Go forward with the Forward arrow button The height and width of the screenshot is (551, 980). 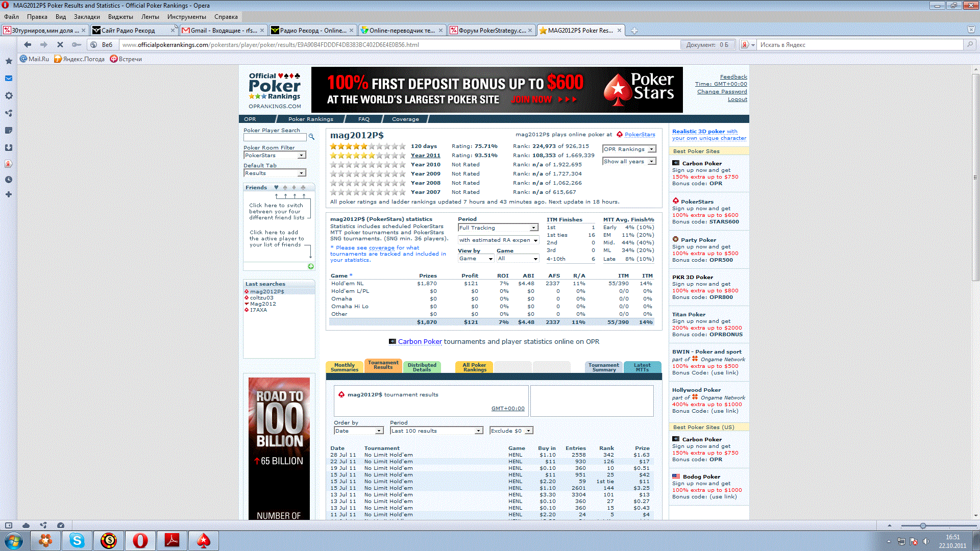[x=44, y=45]
